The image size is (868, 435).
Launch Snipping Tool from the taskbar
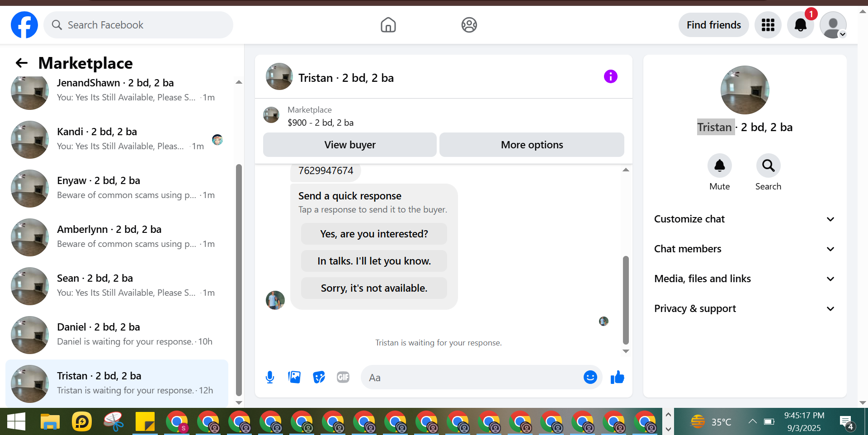point(113,422)
